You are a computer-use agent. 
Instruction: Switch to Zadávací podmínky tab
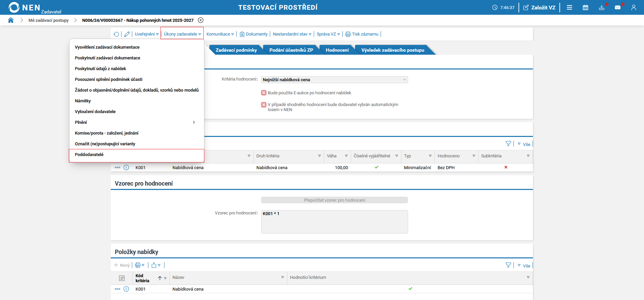click(x=236, y=50)
